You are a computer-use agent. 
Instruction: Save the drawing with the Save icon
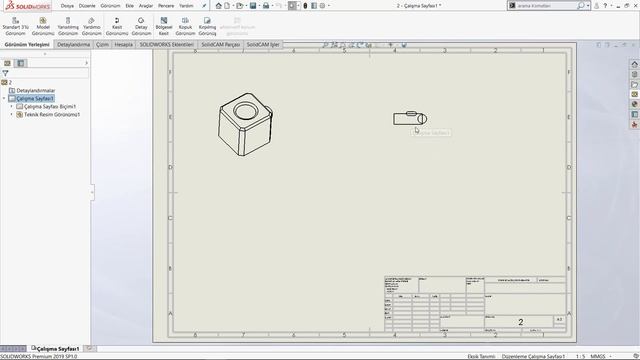pyautogui.click(x=253, y=6)
